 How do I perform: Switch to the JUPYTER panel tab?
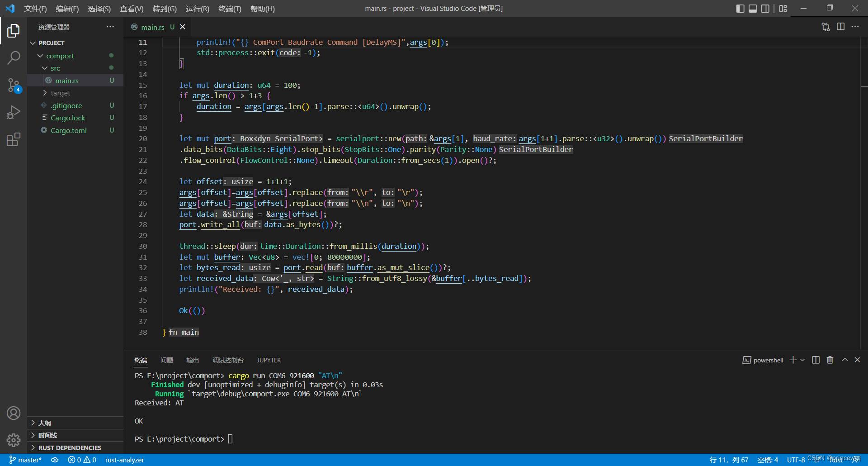coord(269,360)
